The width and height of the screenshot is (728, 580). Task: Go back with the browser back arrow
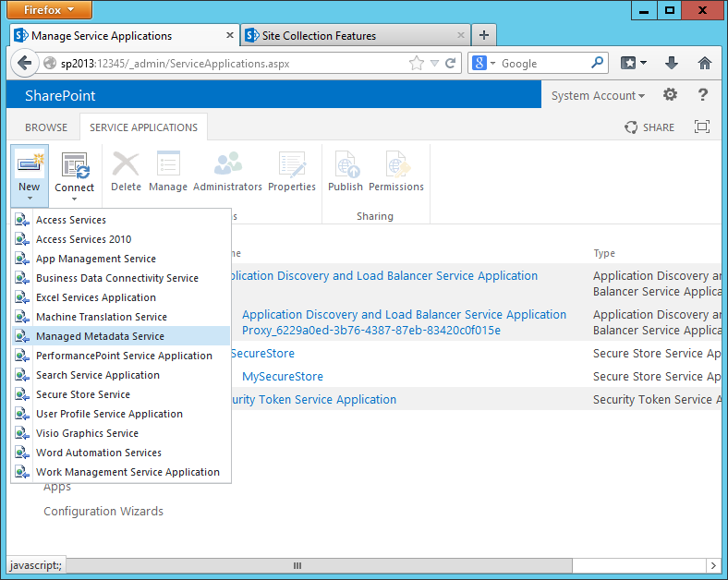click(24, 63)
